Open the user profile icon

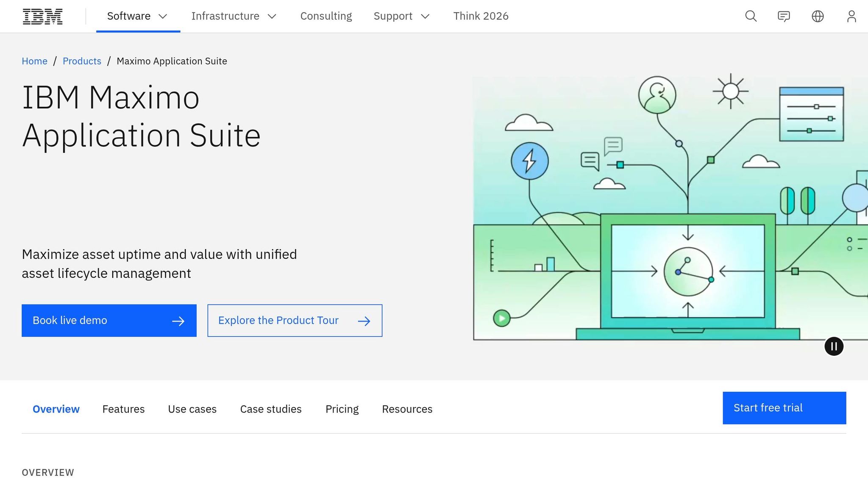click(851, 17)
